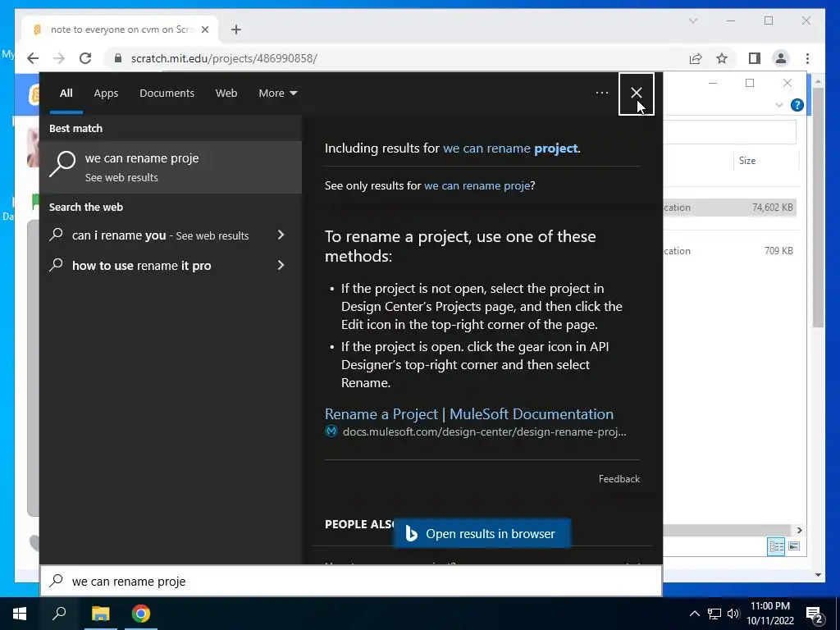Select the 74,602 KB file row
This screenshot has height=630, width=840.
point(729,208)
